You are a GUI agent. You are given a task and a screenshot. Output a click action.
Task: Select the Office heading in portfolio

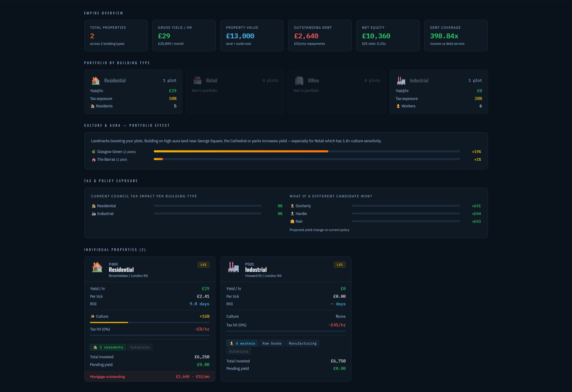[313, 80]
